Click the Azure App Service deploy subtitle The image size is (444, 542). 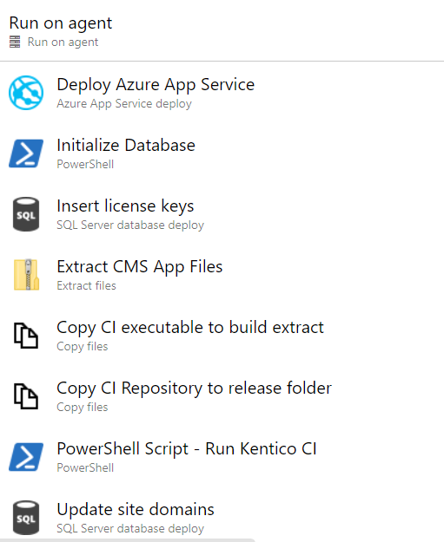click(x=124, y=104)
